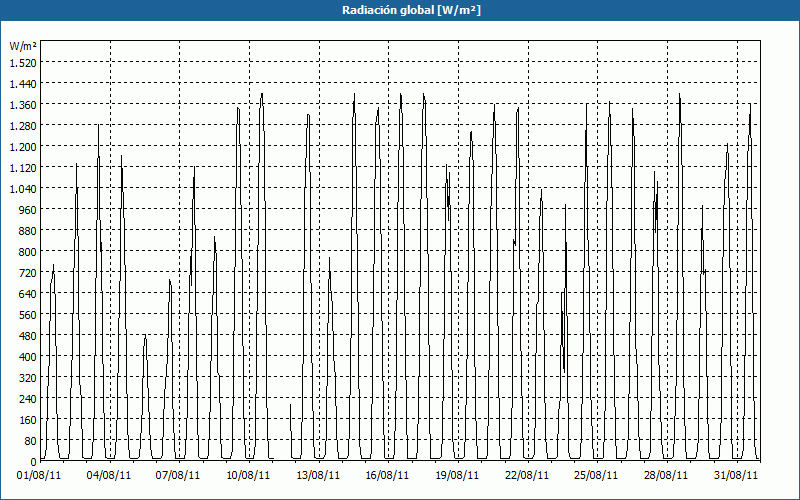The height and width of the screenshot is (500, 800).
Task: Click the 16/08/11 date label
Action: tap(387, 476)
